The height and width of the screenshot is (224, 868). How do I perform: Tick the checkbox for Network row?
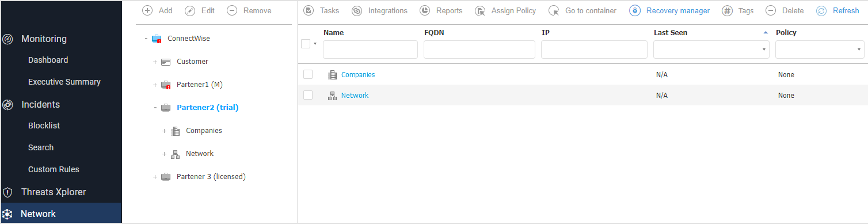pos(308,95)
